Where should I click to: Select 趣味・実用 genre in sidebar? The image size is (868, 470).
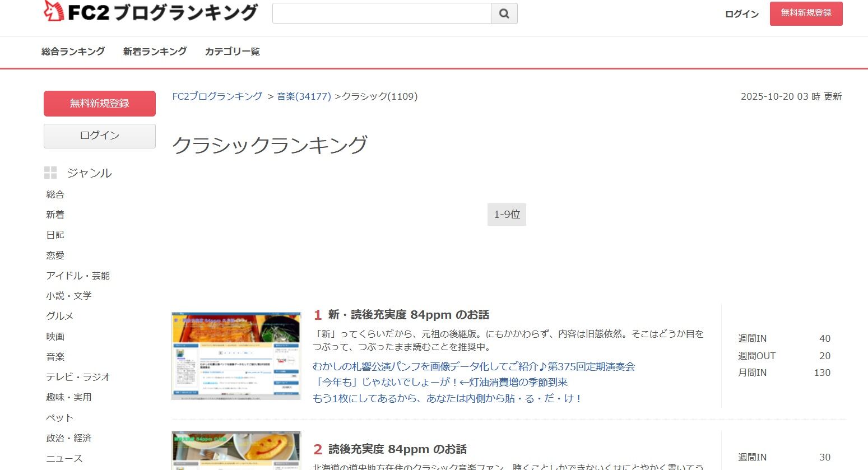[69, 397]
